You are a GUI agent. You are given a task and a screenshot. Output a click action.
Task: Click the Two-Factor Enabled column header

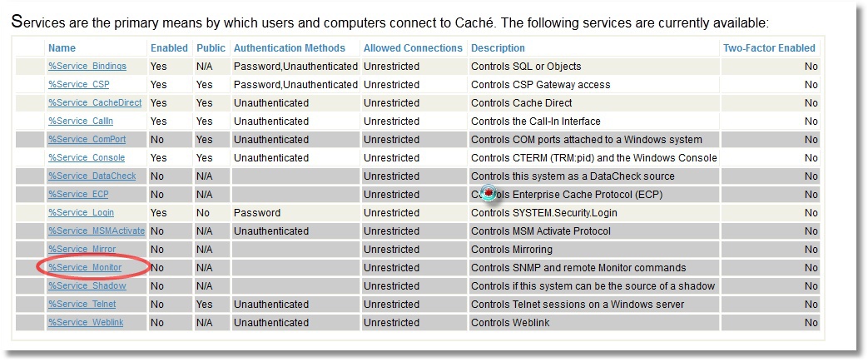(x=769, y=48)
